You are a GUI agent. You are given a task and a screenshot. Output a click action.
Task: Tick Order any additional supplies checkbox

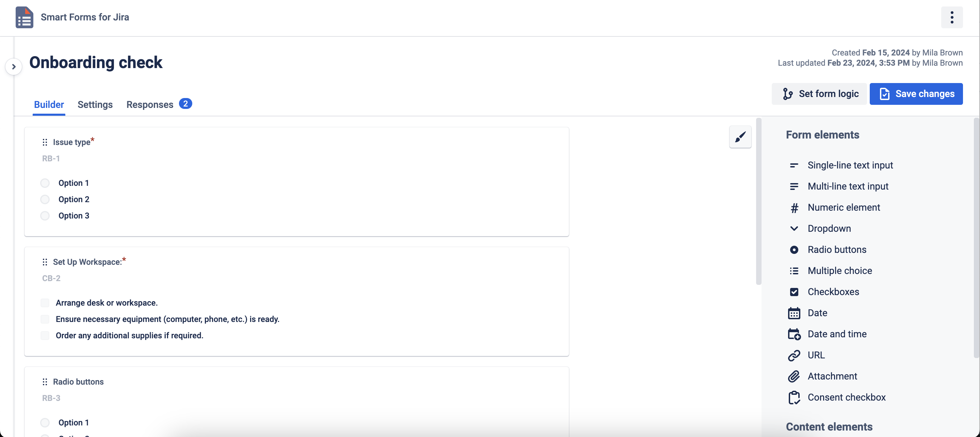(45, 335)
